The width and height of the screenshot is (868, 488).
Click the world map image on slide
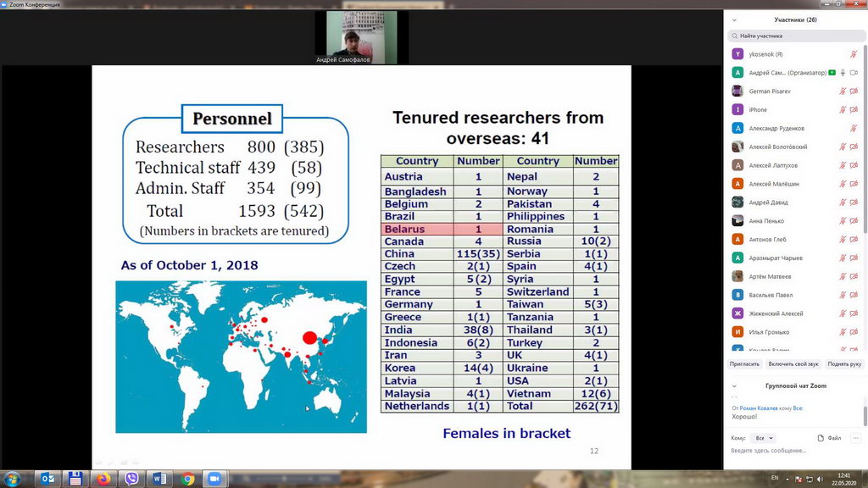241,357
